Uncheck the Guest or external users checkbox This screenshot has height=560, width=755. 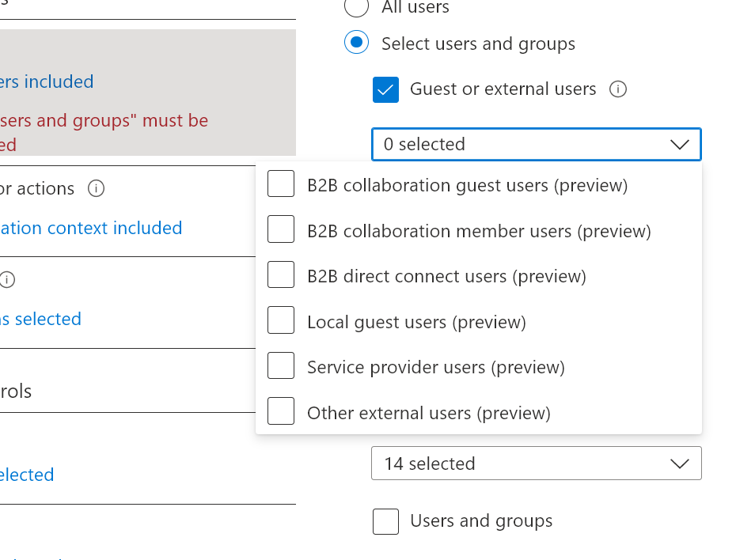pyautogui.click(x=385, y=89)
